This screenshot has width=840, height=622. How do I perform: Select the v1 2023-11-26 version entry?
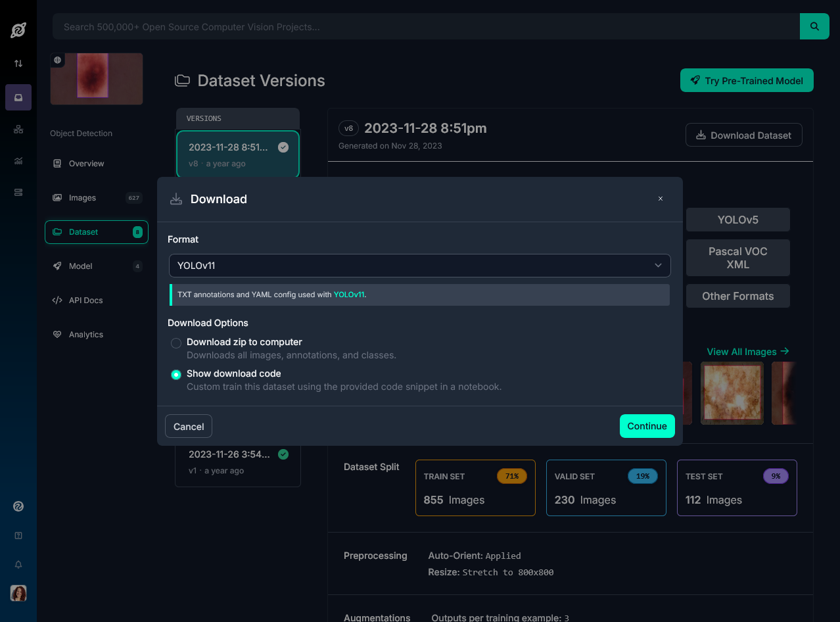pyautogui.click(x=237, y=462)
